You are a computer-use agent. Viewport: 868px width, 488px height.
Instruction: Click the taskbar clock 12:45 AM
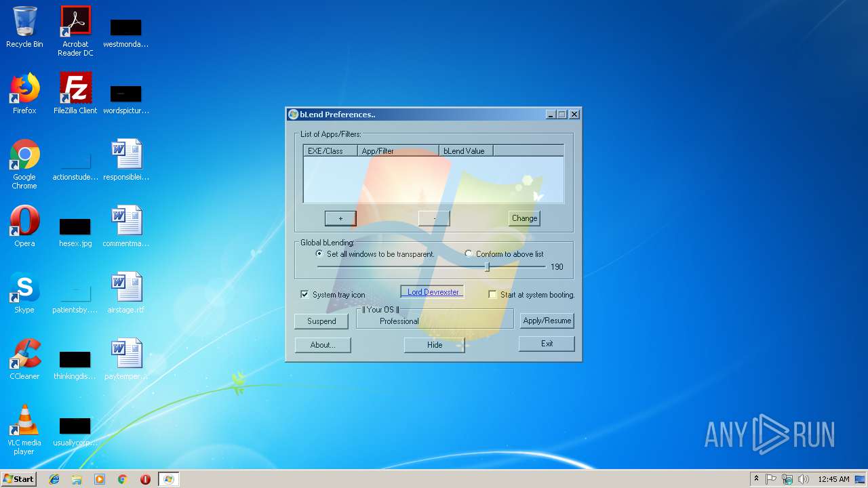tap(833, 479)
